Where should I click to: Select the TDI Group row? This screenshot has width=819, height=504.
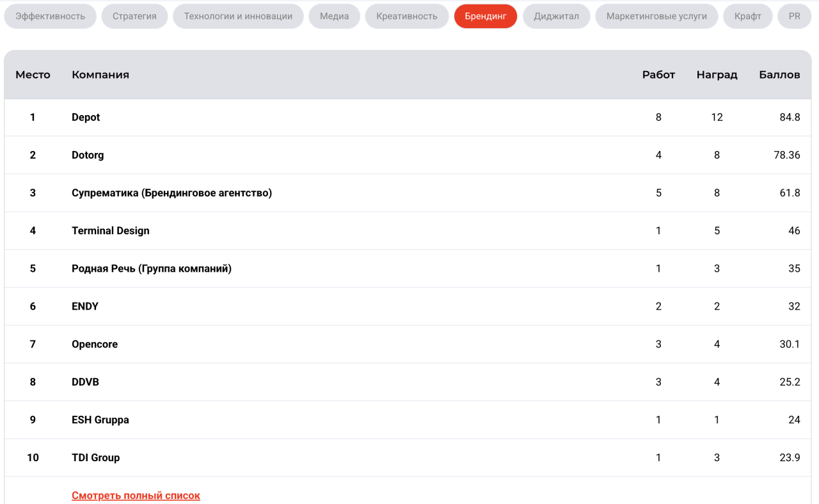[95, 457]
